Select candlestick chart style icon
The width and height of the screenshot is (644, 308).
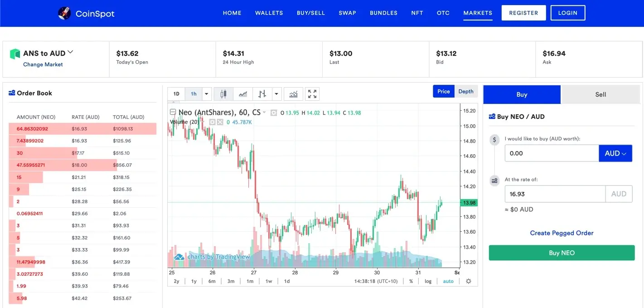tap(223, 94)
